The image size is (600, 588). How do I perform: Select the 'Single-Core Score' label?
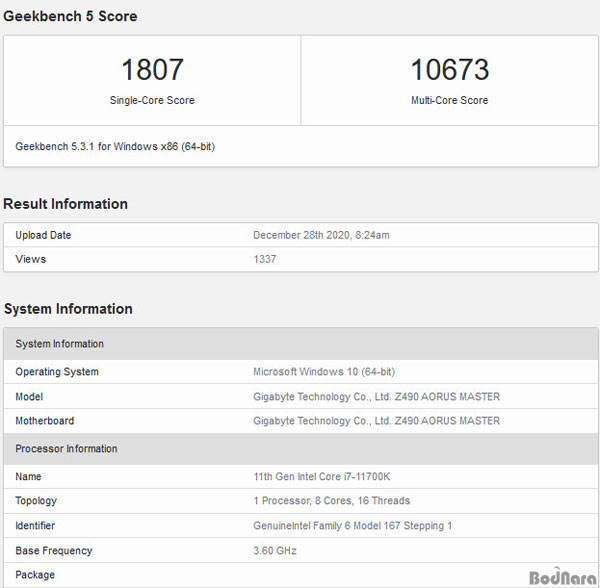pyautogui.click(x=152, y=100)
